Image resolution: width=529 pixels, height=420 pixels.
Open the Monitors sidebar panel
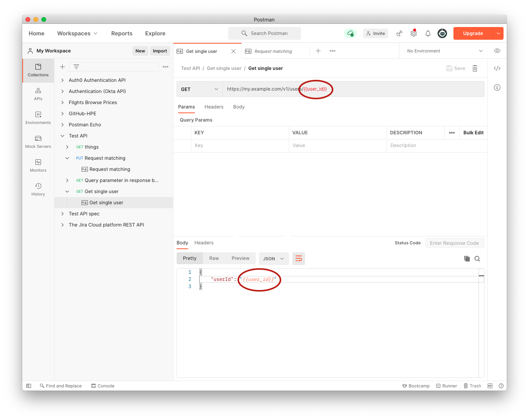(x=38, y=166)
